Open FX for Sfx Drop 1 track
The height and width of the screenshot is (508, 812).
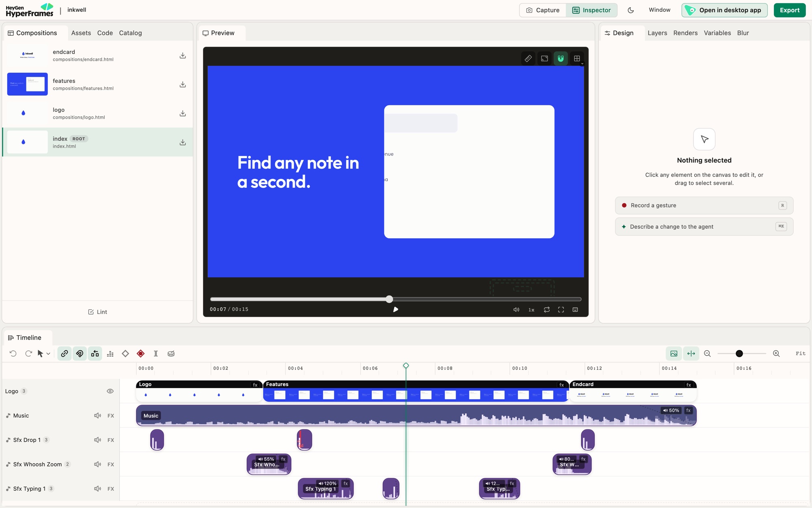click(111, 440)
